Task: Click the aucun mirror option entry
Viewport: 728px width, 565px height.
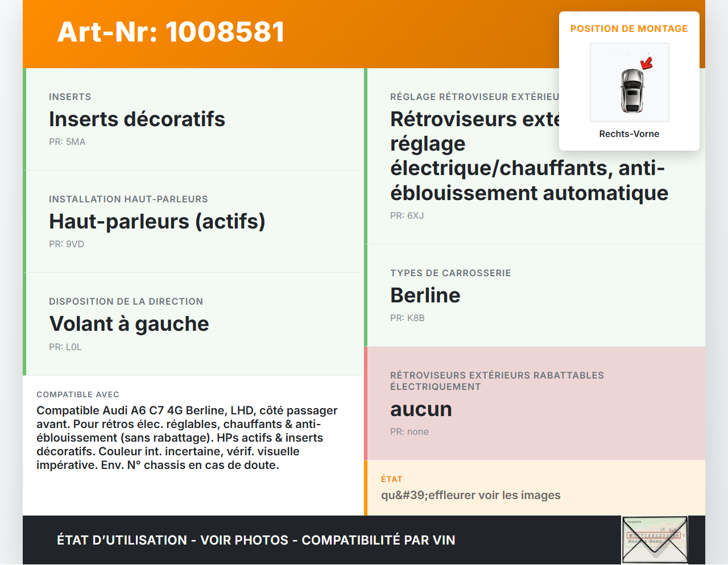Action: pos(421,409)
